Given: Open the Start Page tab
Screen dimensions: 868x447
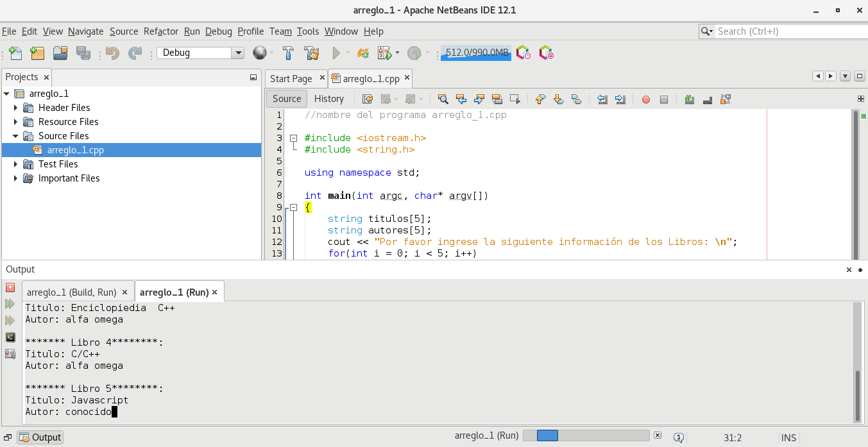Looking at the screenshot, I should [x=291, y=79].
